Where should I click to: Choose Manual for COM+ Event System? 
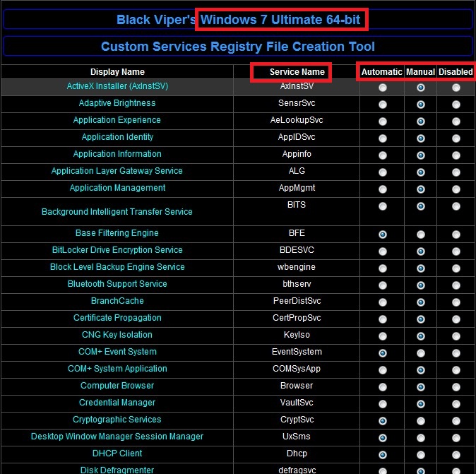tap(421, 353)
